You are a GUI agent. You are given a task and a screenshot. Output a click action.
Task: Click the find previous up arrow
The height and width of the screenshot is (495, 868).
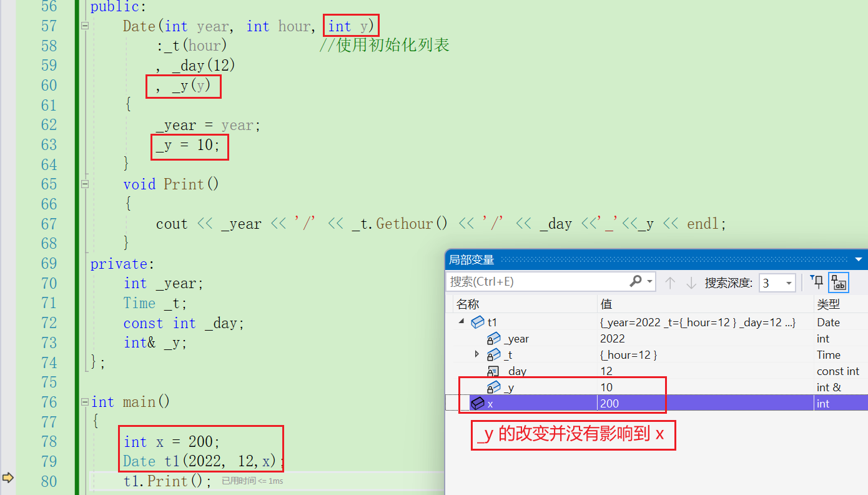click(670, 282)
